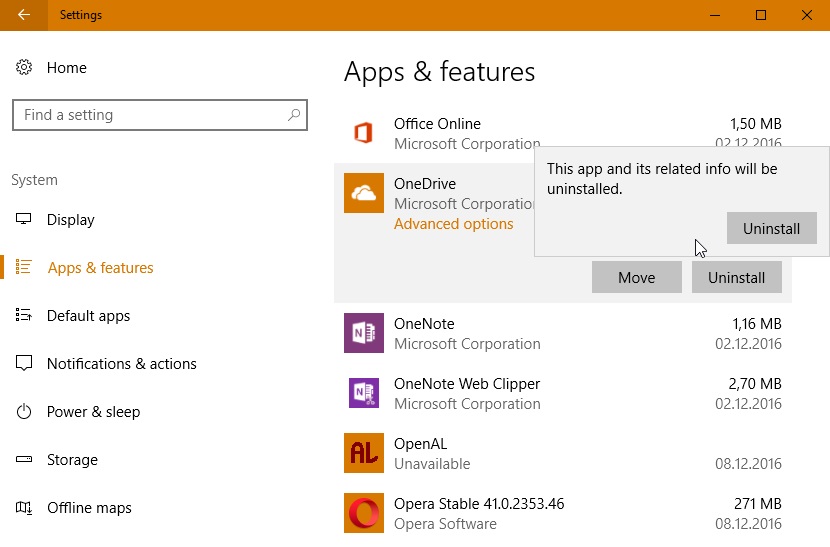
Task: Click the Display monitor icon
Action: [24, 219]
